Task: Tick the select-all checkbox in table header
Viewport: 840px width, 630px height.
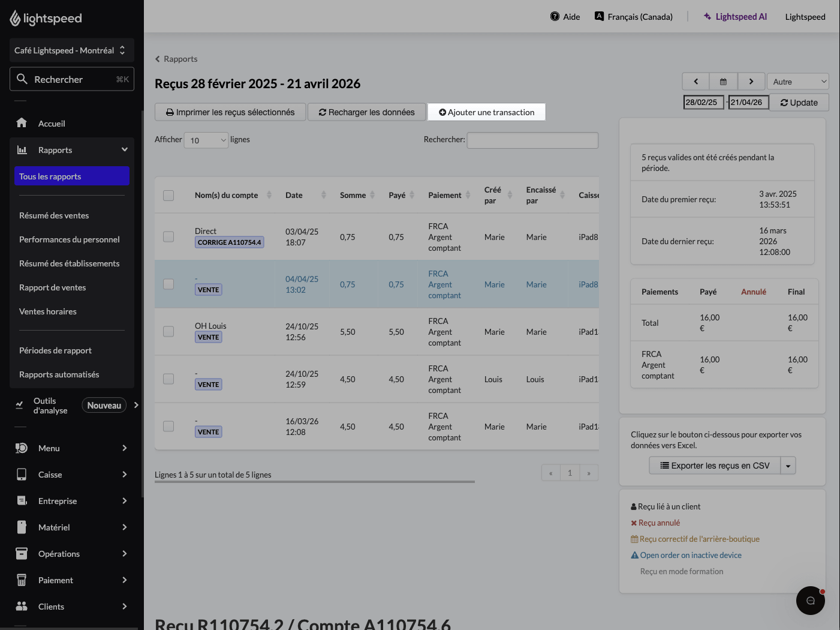Action: [x=168, y=196]
